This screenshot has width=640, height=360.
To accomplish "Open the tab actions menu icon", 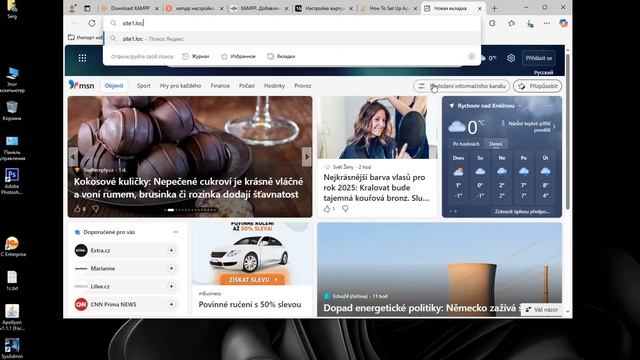I will pyautogui.click(x=87, y=8).
